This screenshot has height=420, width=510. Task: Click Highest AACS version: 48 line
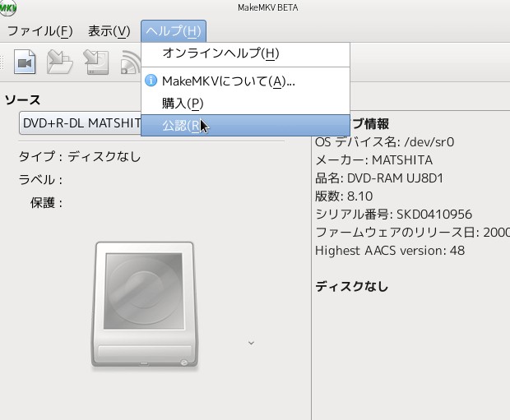coord(390,251)
